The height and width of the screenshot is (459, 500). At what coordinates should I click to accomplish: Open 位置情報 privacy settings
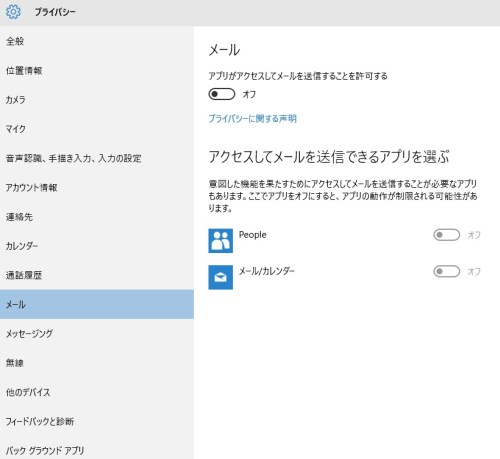pyautogui.click(x=97, y=70)
